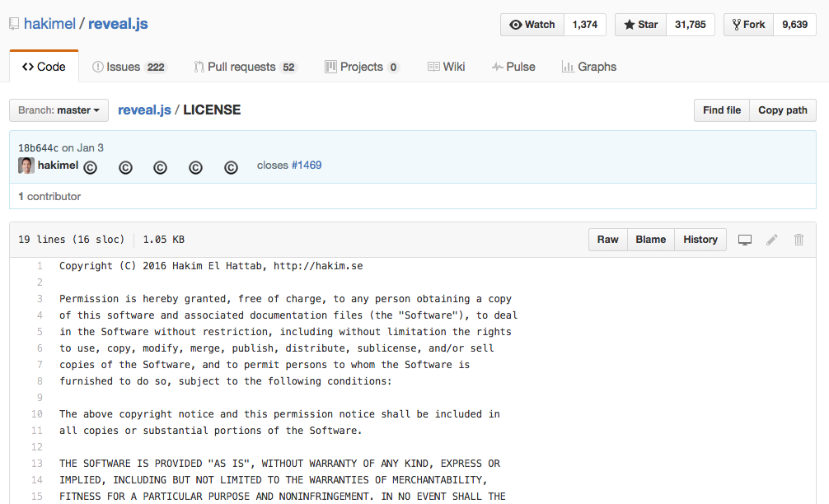The height and width of the screenshot is (504, 829).
Task: Open the Pull requests tab
Action: (x=245, y=67)
